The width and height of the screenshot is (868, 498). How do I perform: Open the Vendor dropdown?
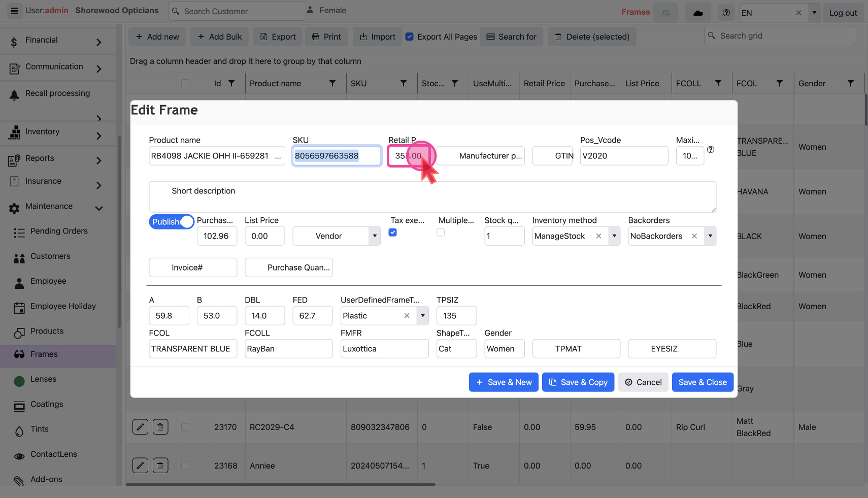375,236
